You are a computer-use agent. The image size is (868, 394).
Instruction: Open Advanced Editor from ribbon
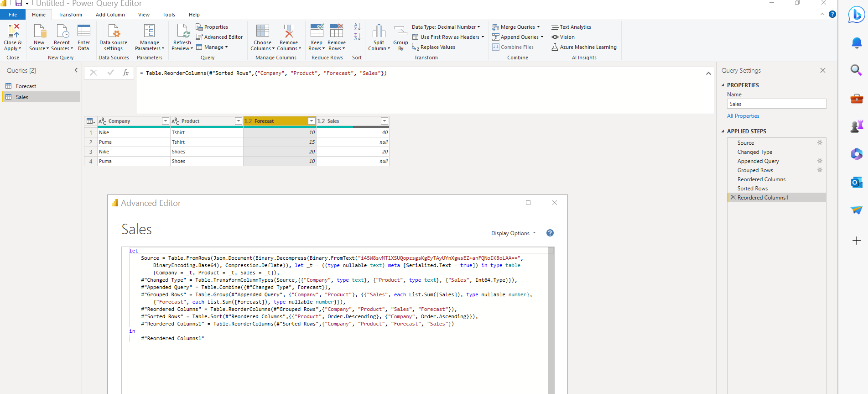pyautogui.click(x=219, y=37)
